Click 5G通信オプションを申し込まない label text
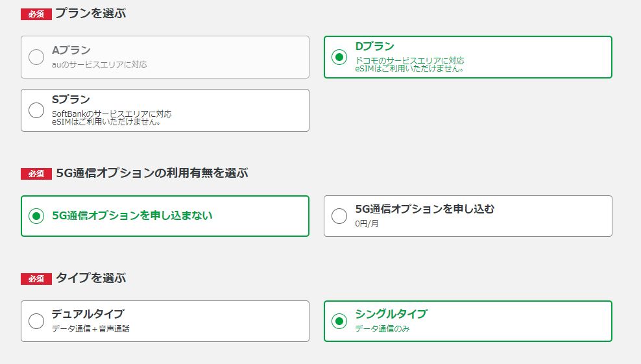The image size is (641, 364). 132,215
